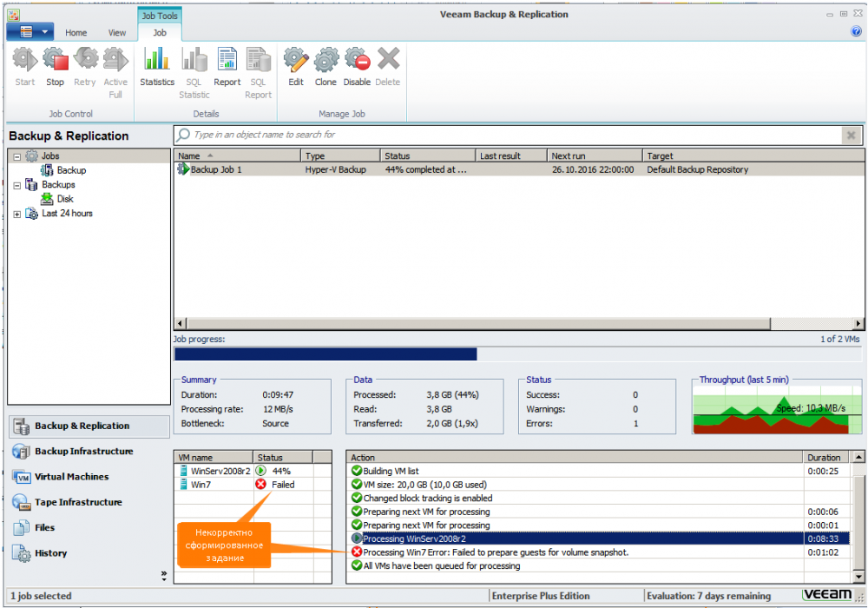Viewport: 868px width, 608px height.
Task: Collapse the Jobs tree node
Action: (x=17, y=156)
